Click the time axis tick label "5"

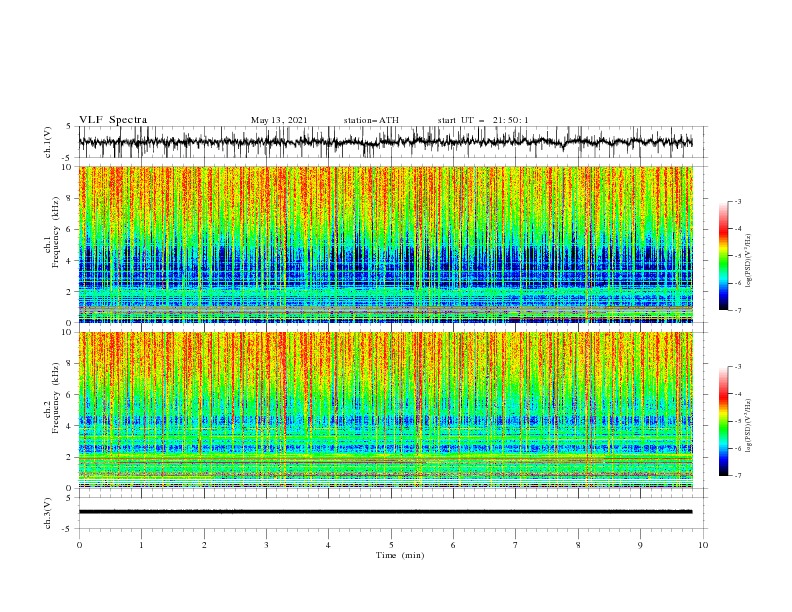(391, 545)
